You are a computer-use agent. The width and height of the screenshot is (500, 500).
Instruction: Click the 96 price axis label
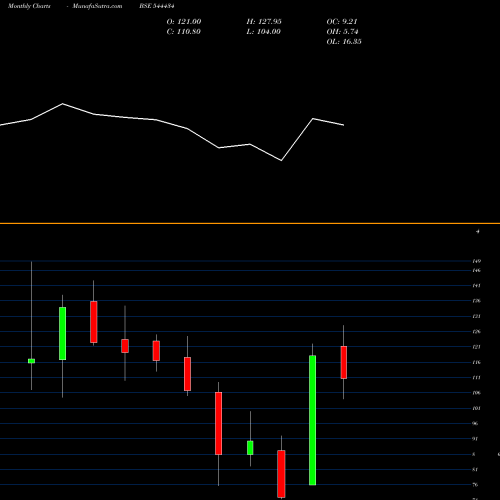tap(475, 424)
